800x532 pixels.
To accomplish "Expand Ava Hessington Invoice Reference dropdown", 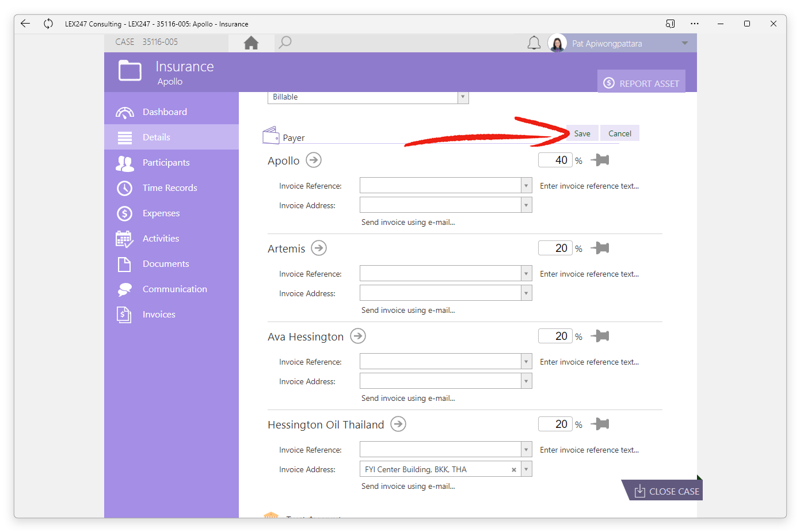I will pos(526,361).
